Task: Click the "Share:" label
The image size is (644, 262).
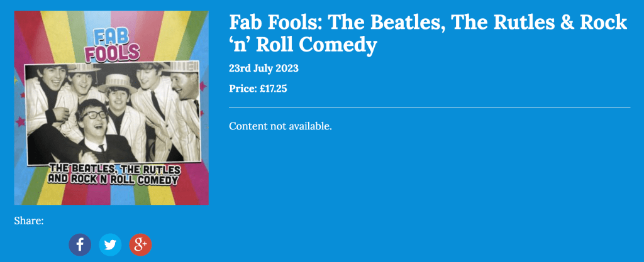Action: (x=29, y=221)
